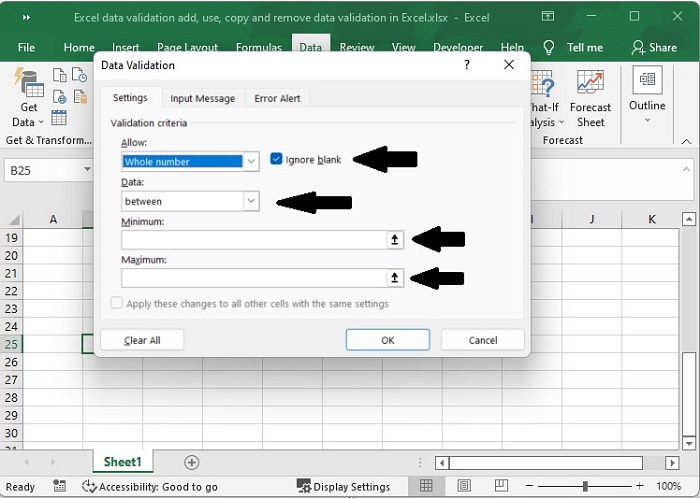Click the Tell me lightbulb icon
The height and width of the screenshot is (499, 700).
[x=549, y=47]
